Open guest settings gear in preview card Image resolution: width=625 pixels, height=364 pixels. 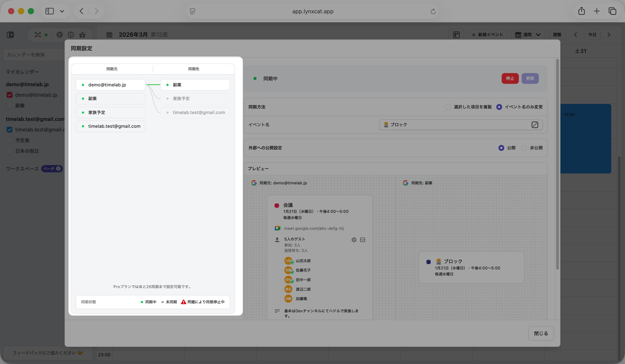coord(354,240)
